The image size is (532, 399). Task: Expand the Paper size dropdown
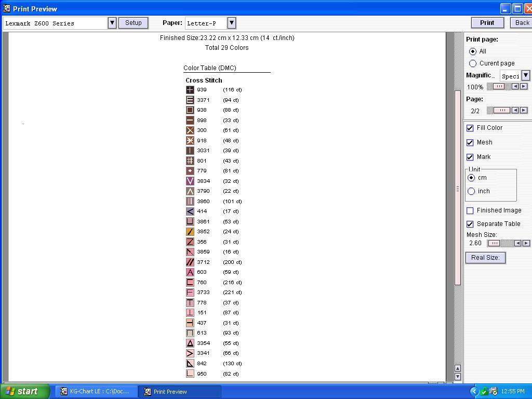pyautogui.click(x=232, y=23)
